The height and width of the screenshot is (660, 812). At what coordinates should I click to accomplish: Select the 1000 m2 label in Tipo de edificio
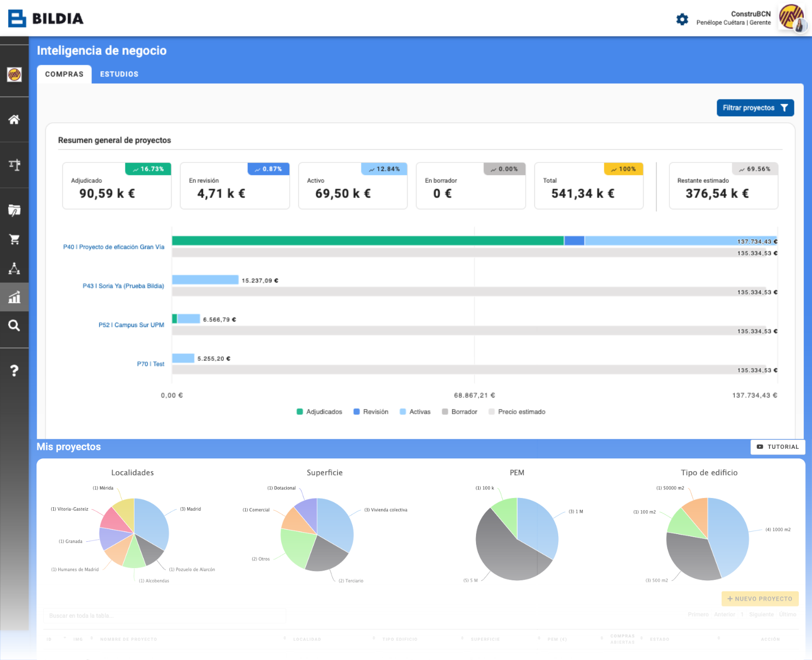click(x=778, y=530)
